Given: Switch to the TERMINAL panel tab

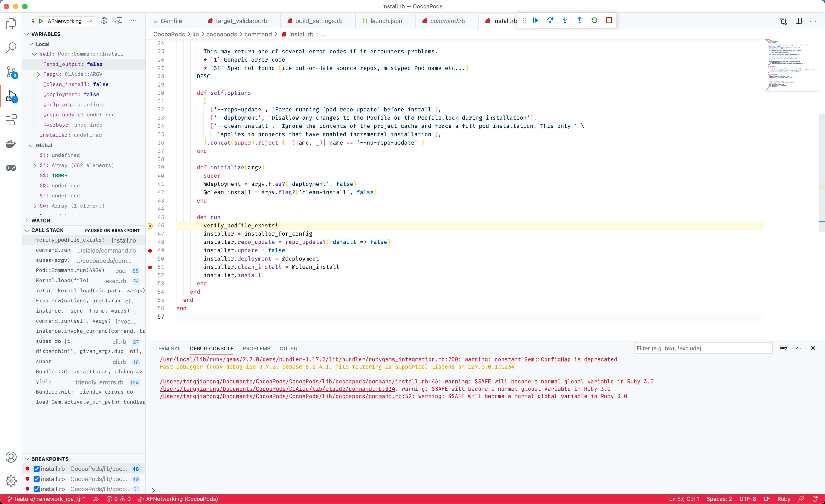Looking at the screenshot, I should tap(167, 348).
